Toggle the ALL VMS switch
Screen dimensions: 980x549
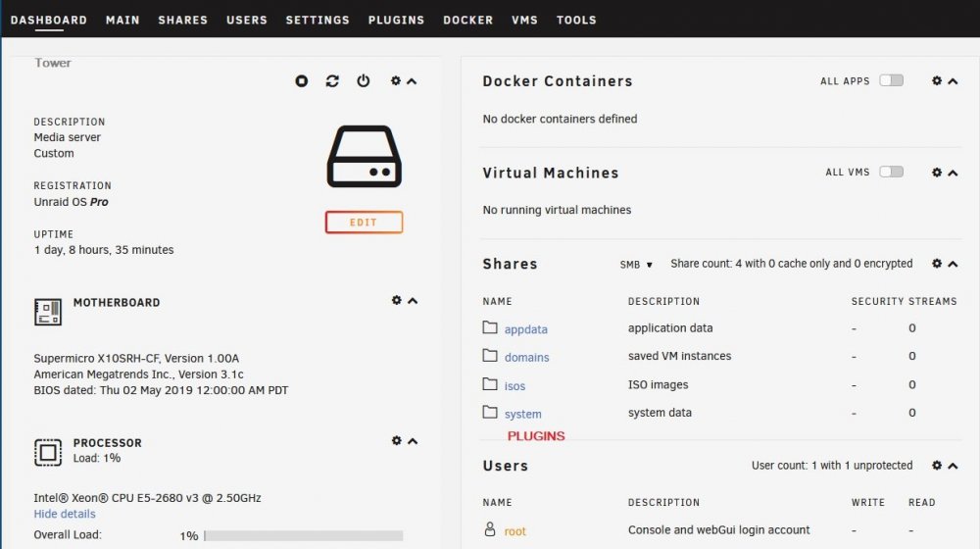coord(891,172)
